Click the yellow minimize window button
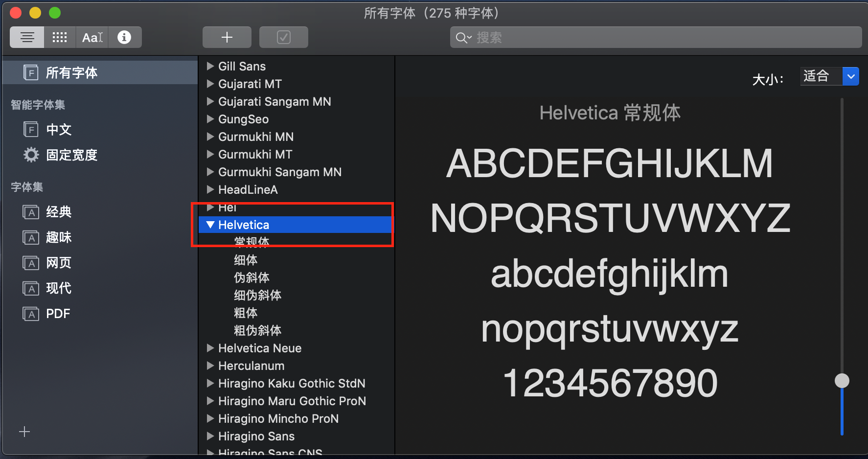This screenshot has height=459, width=868. 35,13
